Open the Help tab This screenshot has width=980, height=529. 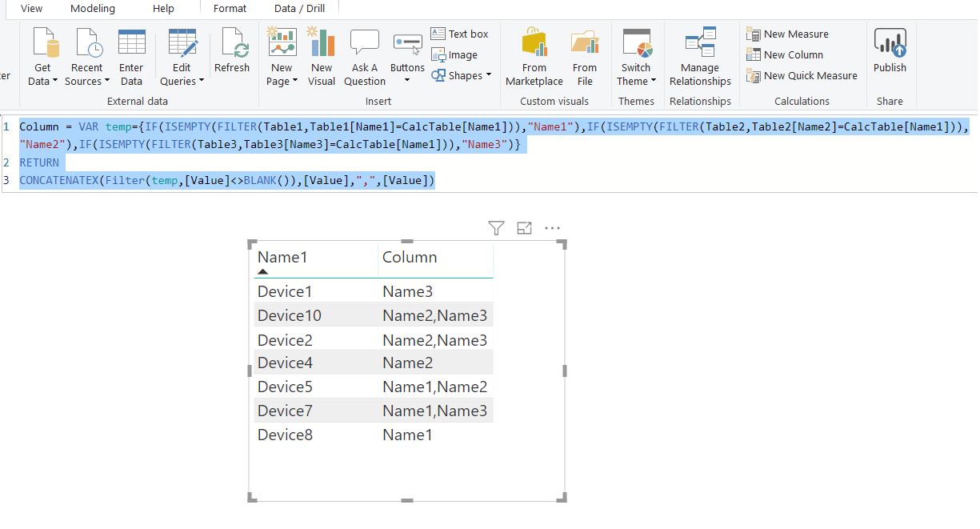(x=163, y=9)
